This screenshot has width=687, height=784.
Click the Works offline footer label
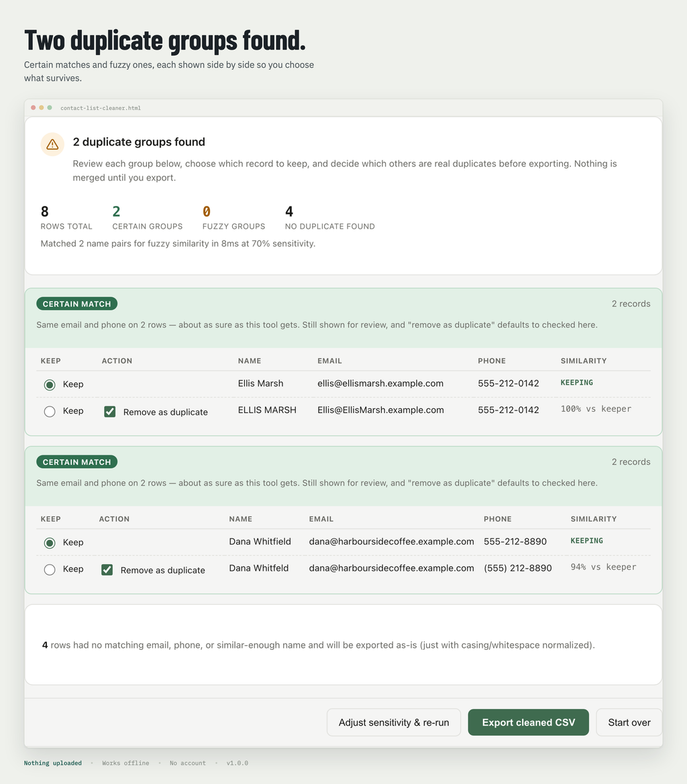point(125,763)
